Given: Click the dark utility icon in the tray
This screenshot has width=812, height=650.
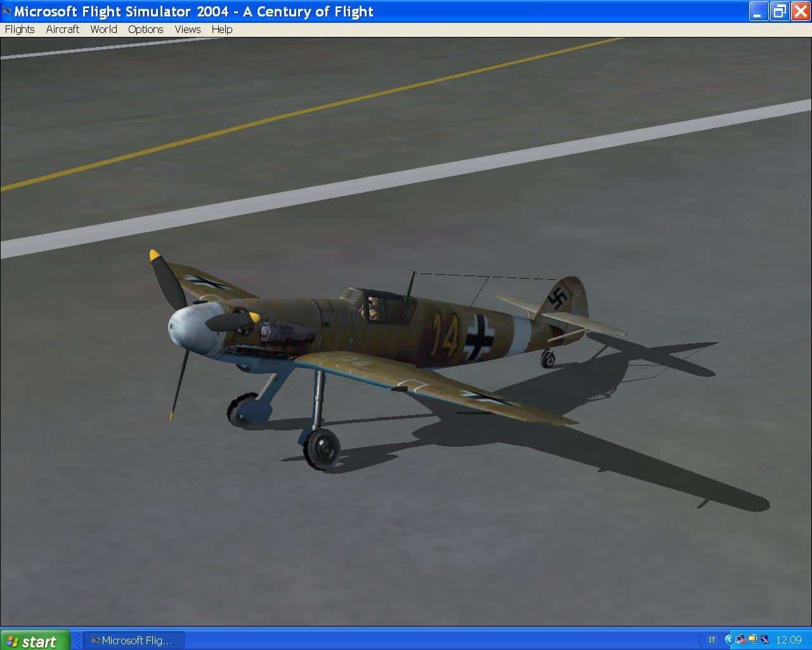Looking at the screenshot, I should tap(764, 639).
